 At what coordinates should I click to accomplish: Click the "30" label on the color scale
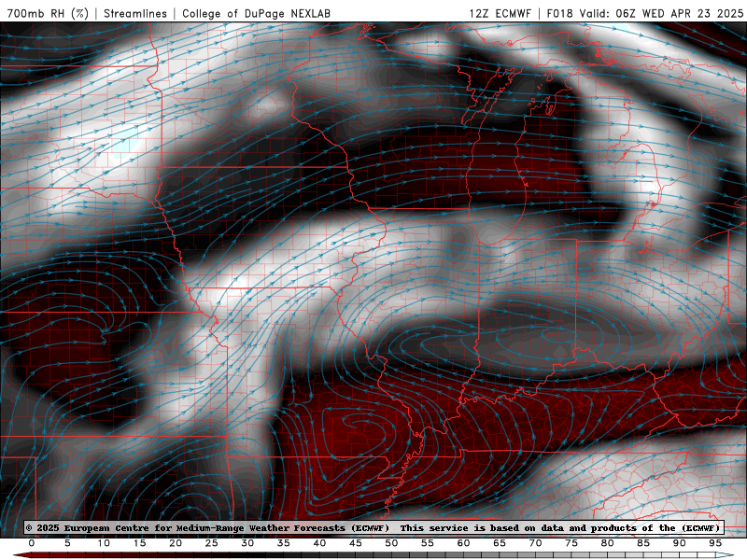247,543
